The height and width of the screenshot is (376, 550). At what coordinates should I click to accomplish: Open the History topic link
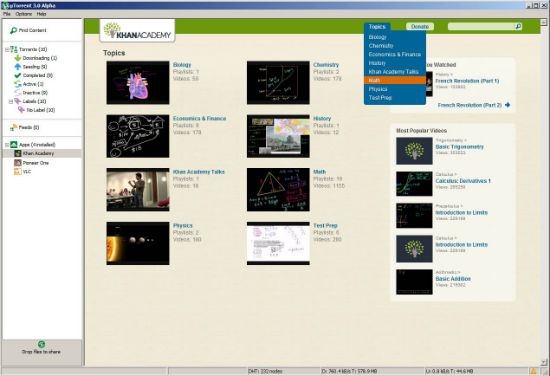click(x=322, y=119)
